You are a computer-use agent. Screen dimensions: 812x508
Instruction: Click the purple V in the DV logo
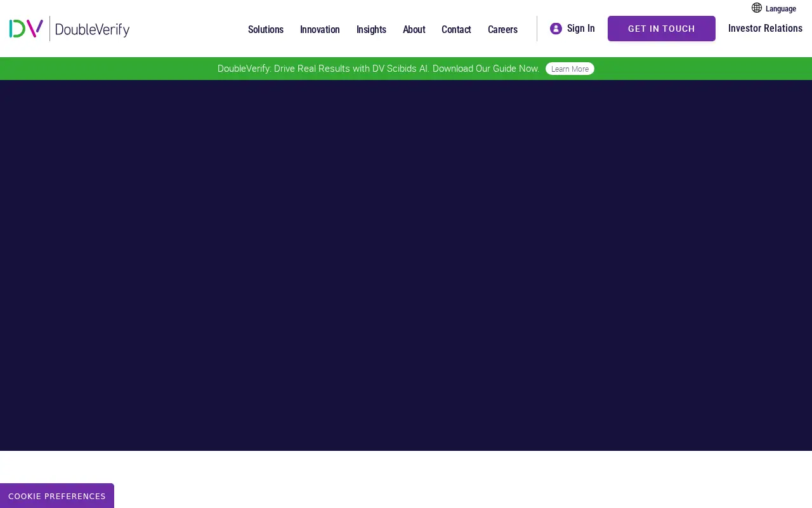click(x=35, y=29)
